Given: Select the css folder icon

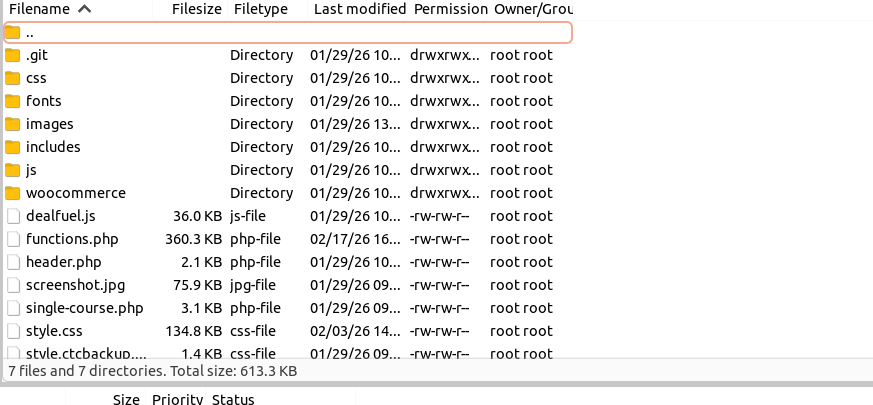Looking at the screenshot, I should pyautogui.click(x=13, y=78).
